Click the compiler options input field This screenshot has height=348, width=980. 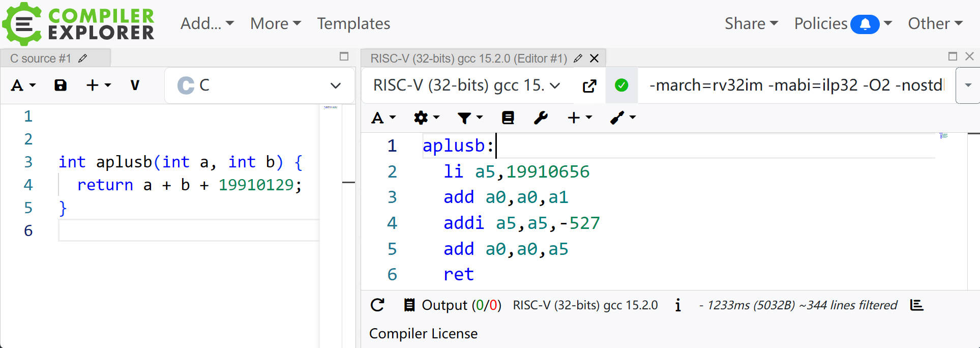click(797, 85)
